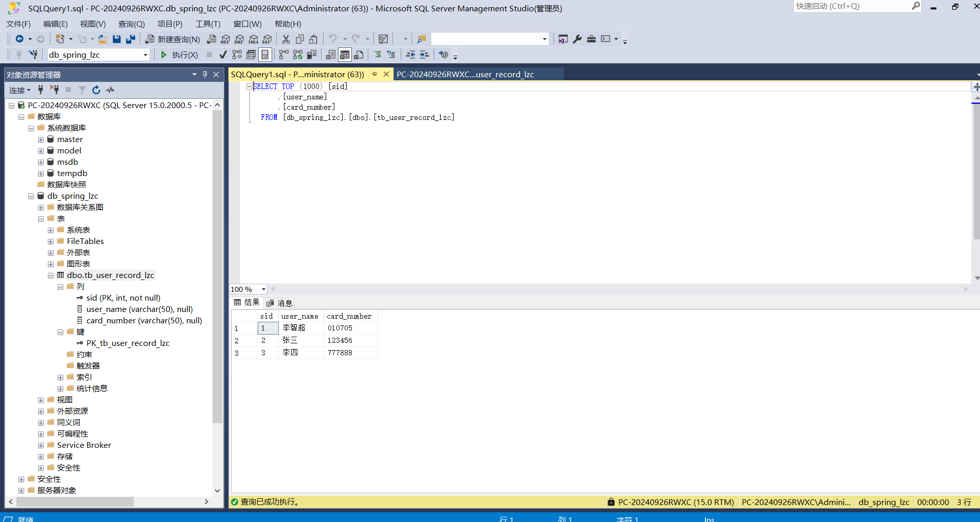
Task: Open the 工具(T) menu
Action: tap(208, 24)
